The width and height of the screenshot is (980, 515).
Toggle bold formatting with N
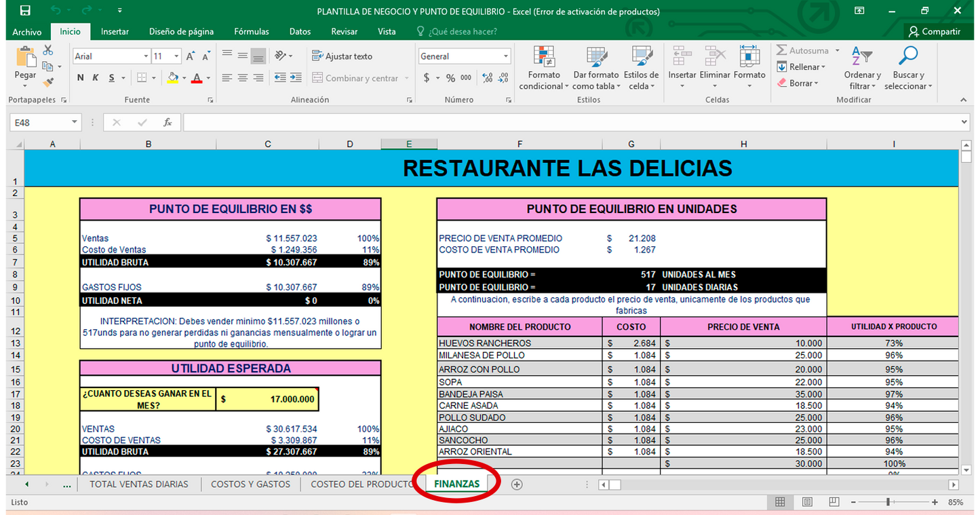[79, 77]
